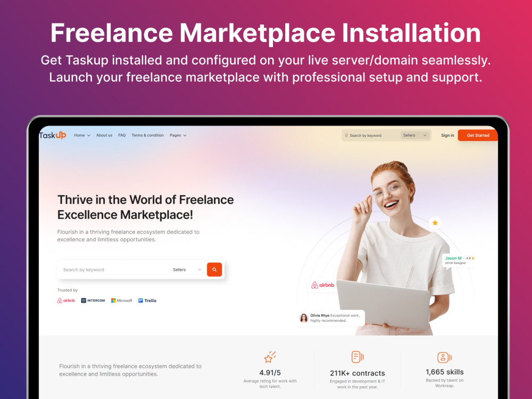
Task: Expand the Pages menu
Action: coord(178,135)
